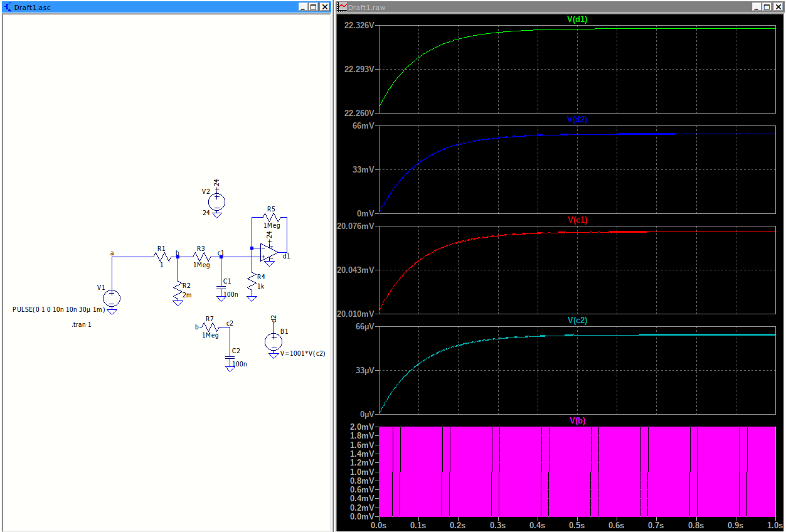Click the .tran 1 simulation directive

[82, 324]
